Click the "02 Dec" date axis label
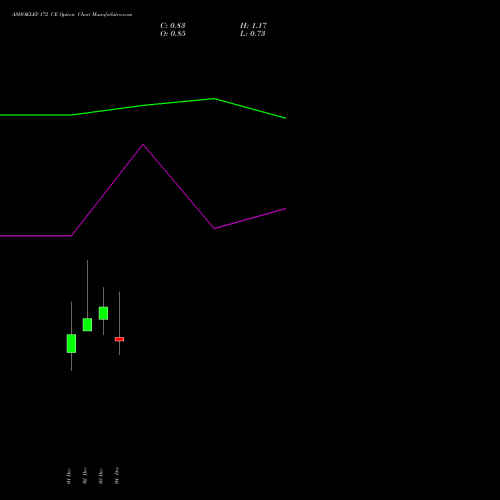Viewport: 500px width, 500px height. pyautogui.click(x=85, y=476)
